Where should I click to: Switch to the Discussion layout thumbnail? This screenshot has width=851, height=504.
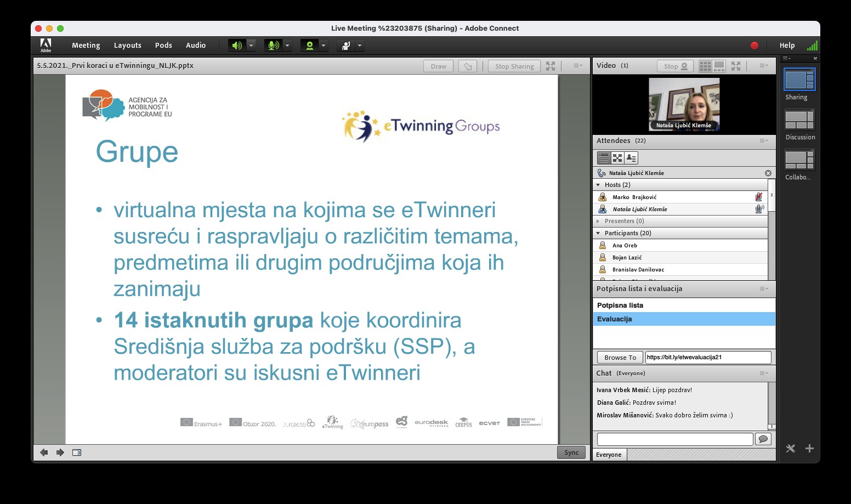coord(799,120)
